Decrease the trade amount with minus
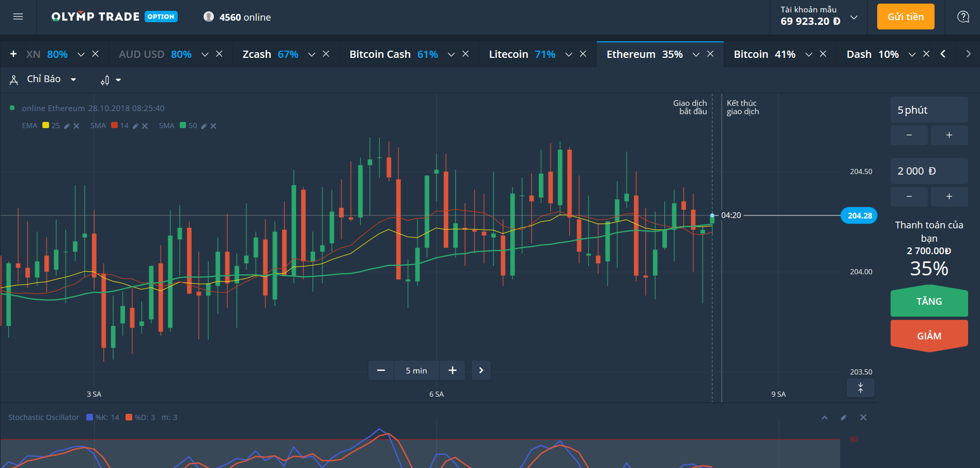Screen dimensions: 980x468 click(909, 196)
